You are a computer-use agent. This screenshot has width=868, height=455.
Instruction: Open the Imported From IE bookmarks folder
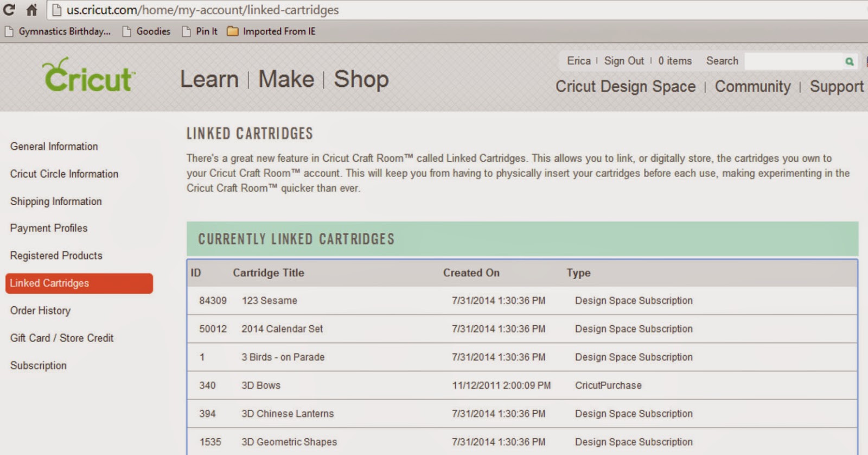pyautogui.click(x=271, y=31)
